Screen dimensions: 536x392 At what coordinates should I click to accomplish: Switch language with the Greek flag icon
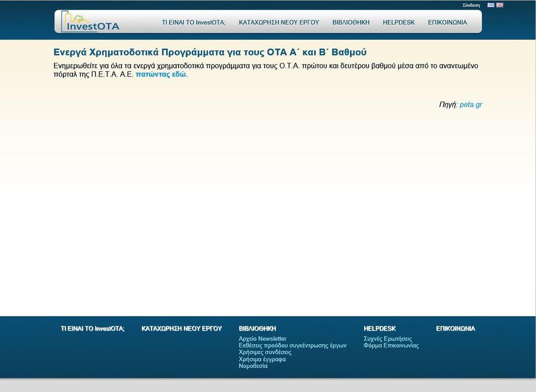[x=490, y=5]
